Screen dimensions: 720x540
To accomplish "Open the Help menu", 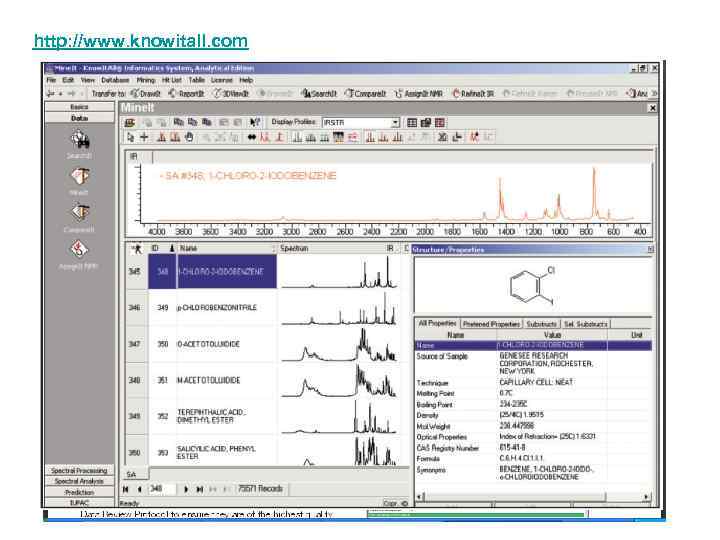I will click(246, 80).
